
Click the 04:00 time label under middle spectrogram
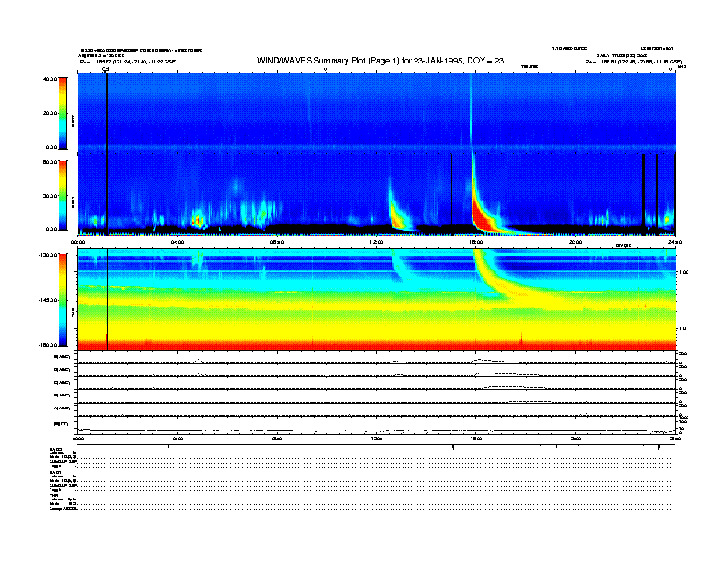pyautogui.click(x=177, y=242)
